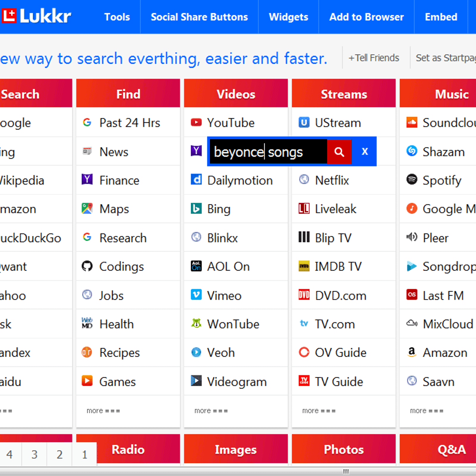Click the red search magnifier button
This screenshot has height=476, width=476.
coord(339,152)
